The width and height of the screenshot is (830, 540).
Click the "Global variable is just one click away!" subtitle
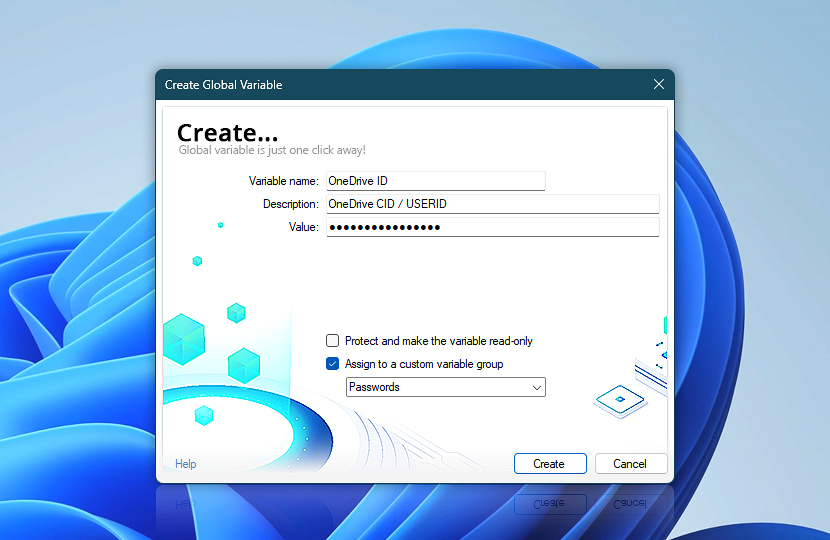pos(272,150)
